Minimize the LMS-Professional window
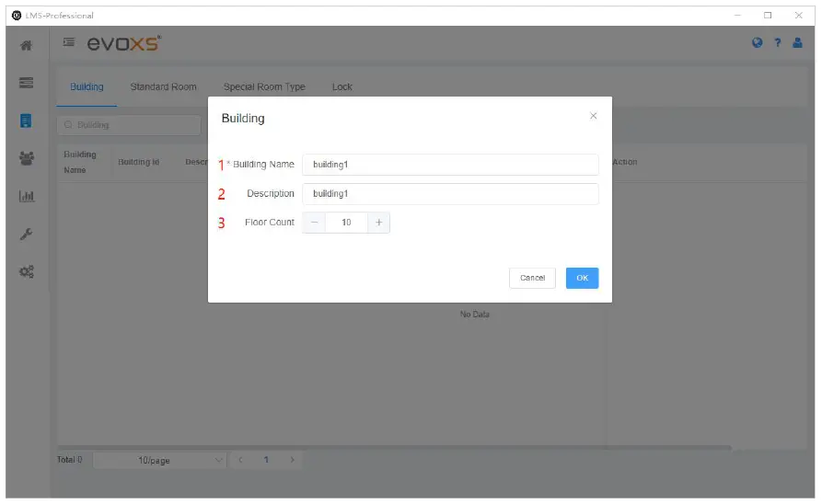The width and height of the screenshot is (822, 504). point(737,16)
